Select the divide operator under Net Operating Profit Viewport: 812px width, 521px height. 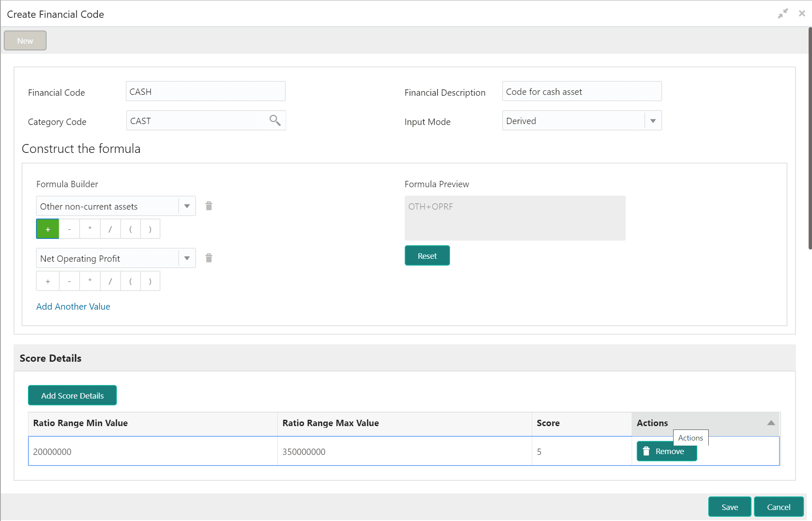coord(110,281)
